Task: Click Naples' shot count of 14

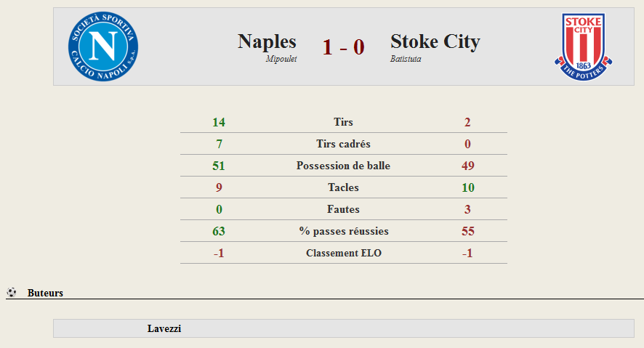Action: click(x=219, y=122)
